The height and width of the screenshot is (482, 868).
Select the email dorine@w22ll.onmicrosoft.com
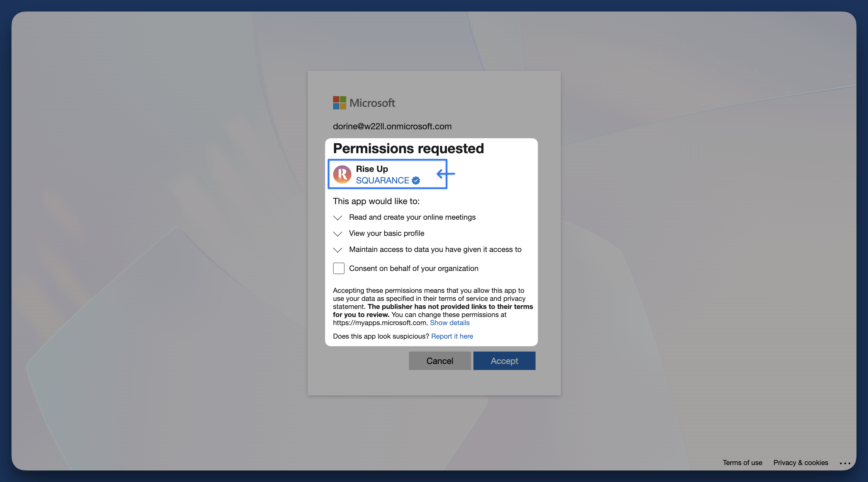(392, 126)
